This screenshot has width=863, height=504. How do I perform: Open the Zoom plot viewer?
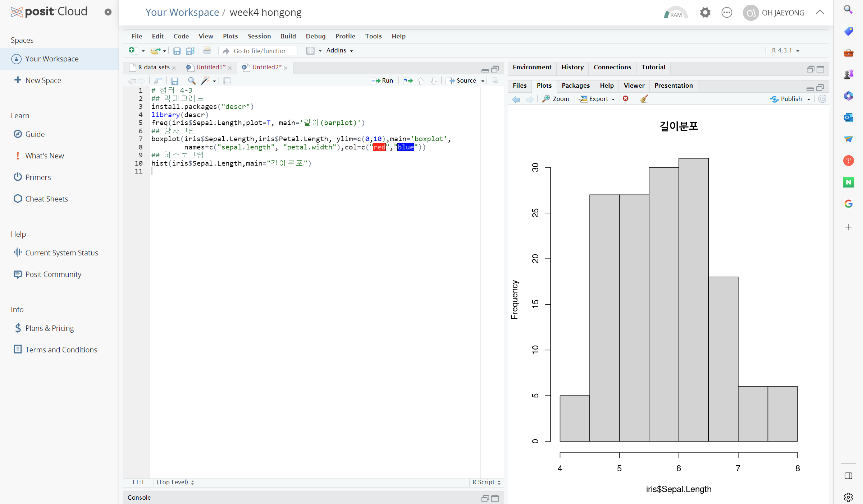coord(556,99)
